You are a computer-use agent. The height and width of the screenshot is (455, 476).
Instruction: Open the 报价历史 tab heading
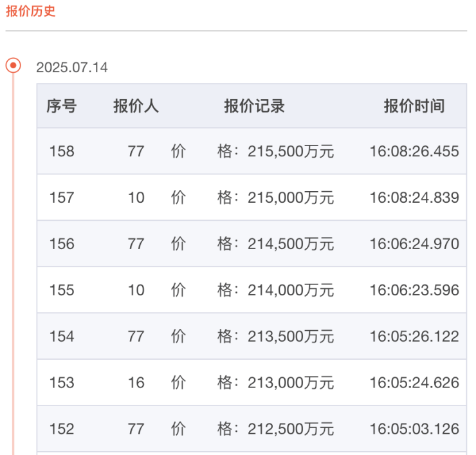(30, 12)
